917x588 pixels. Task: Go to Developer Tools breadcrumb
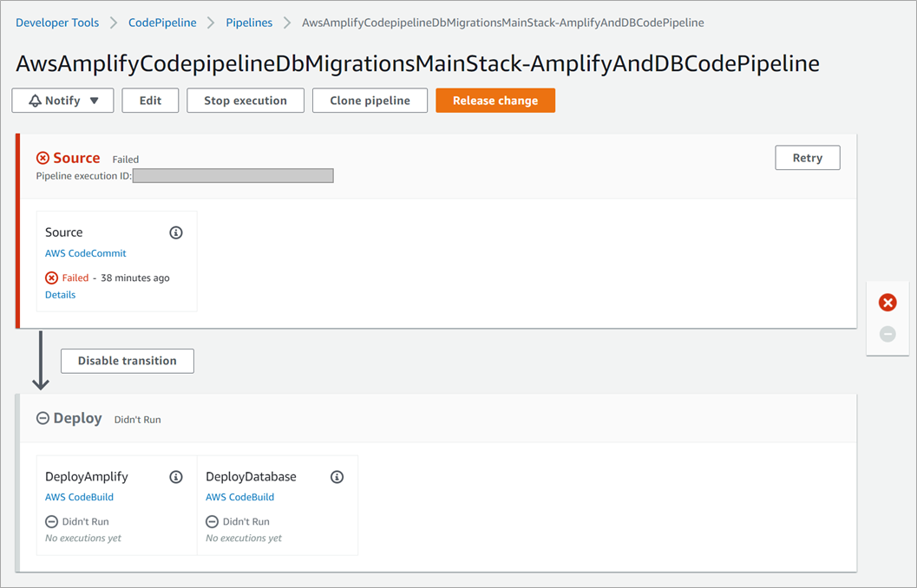pos(57,23)
